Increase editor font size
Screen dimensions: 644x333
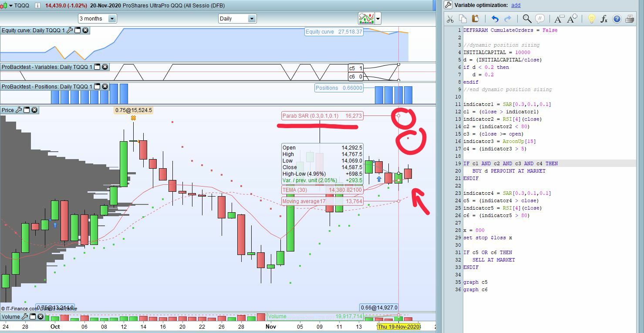(x=572, y=19)
